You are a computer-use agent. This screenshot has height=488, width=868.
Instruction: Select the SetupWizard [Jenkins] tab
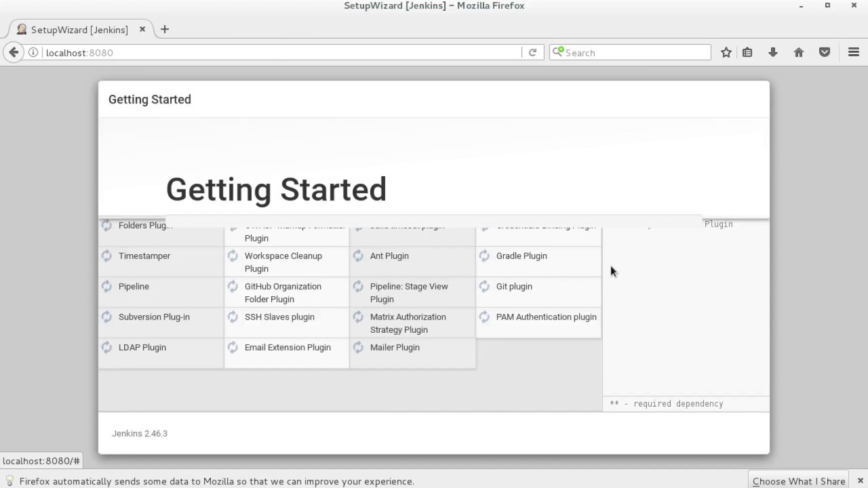click(x=79, y=29)
